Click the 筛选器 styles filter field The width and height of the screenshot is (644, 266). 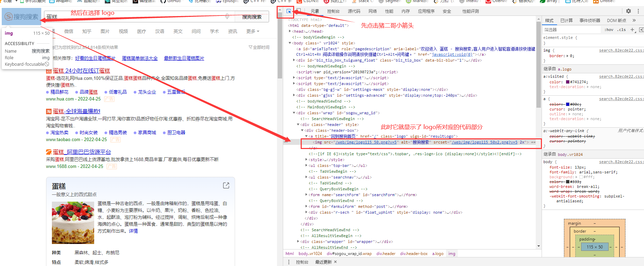point(572,30)
